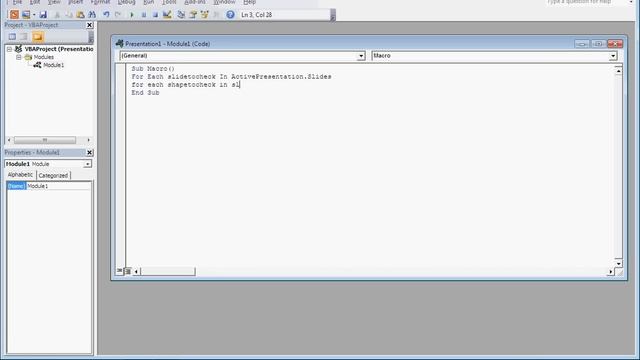This screenshot has width=640, height=360.
Task: Switch to the Categorized properties tab
Action: pos(53,176)
